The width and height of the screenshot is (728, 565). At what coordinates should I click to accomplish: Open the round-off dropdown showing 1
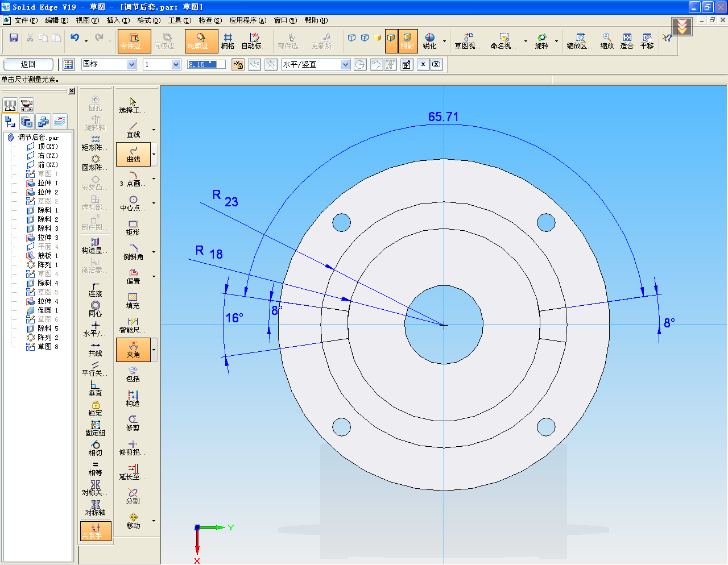(x=176, y=64)
